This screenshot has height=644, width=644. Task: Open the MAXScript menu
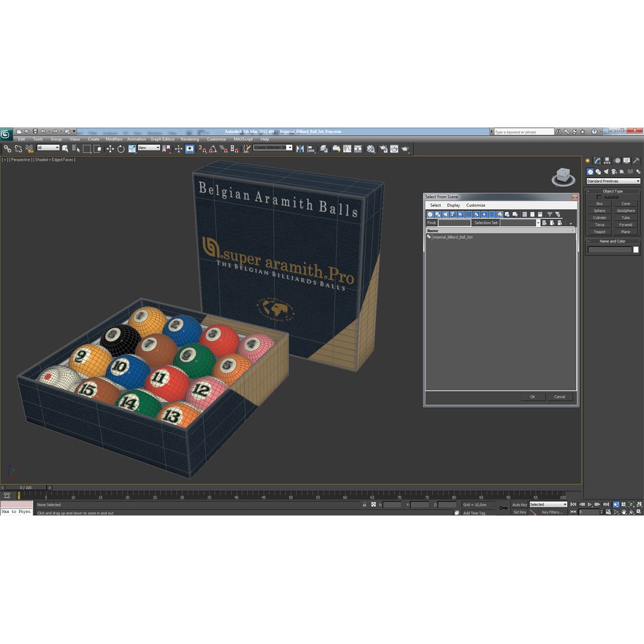[x=243, y=139]
